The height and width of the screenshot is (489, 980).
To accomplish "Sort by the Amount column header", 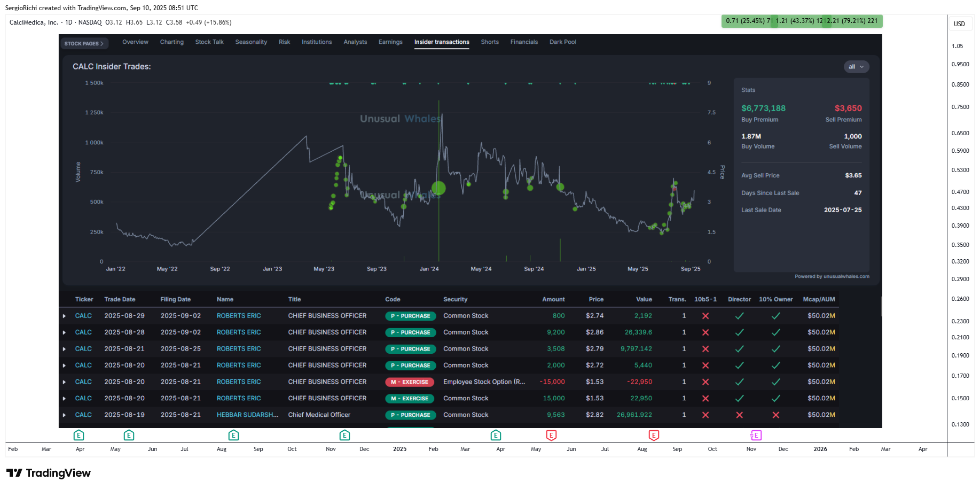I will click(x=553, y=299).
